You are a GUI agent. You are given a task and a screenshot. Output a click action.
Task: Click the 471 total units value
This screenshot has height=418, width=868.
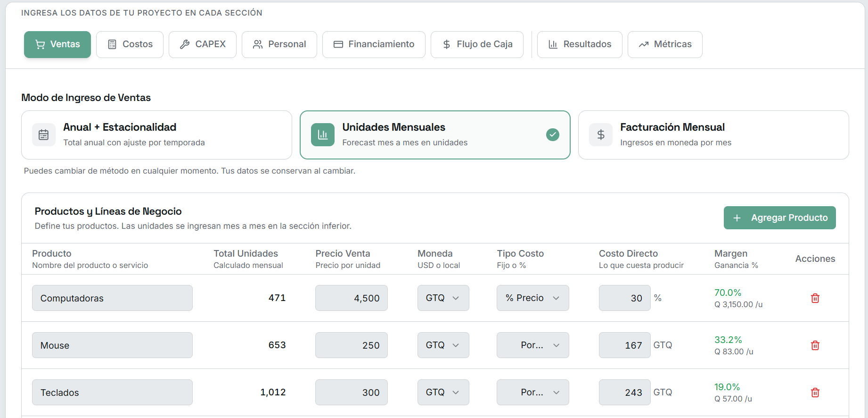(x=277, y=298)
